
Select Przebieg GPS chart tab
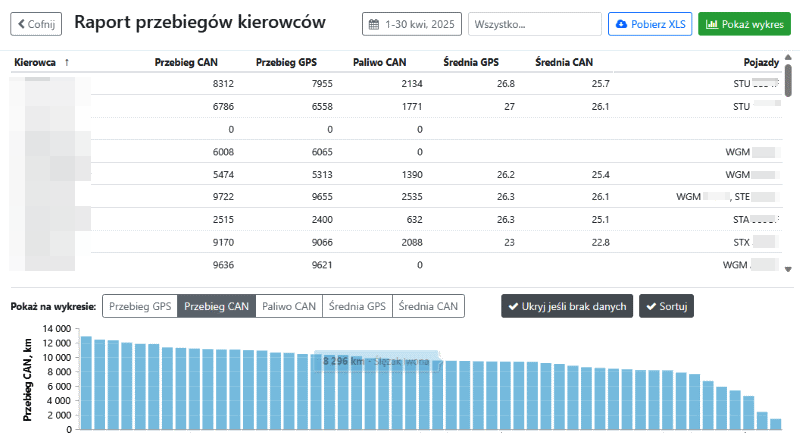pos(140,306)
